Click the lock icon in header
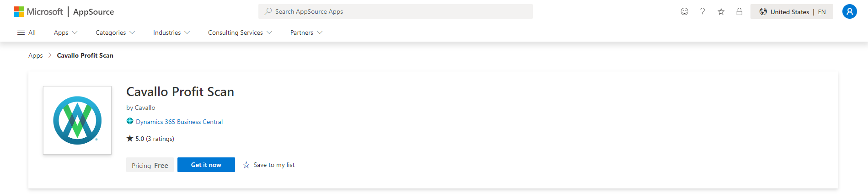The height and width of the screenshot is (194, 868). coord(739,12)
